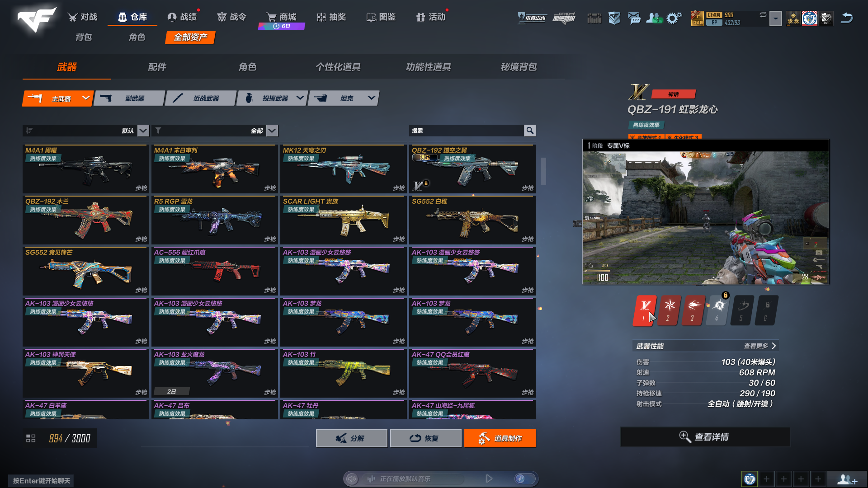Toggle the music visualizer switch
The image size is (868, 488).
click(524, 479)
